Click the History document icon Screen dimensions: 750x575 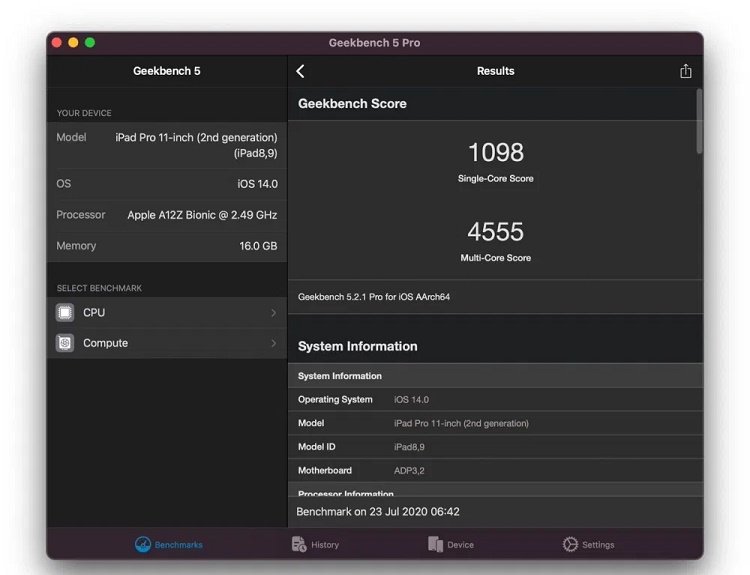click(x=299, y=544)
